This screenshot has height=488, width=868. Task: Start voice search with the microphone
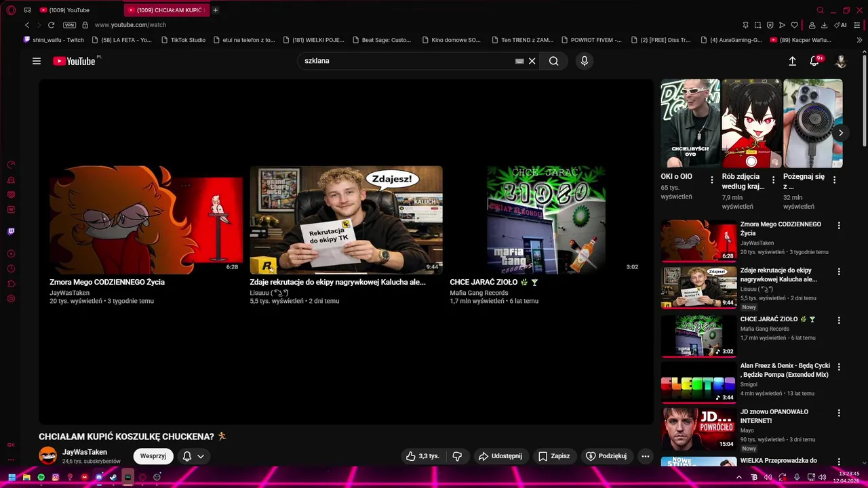pyautogui.click(x=585, y=61)
